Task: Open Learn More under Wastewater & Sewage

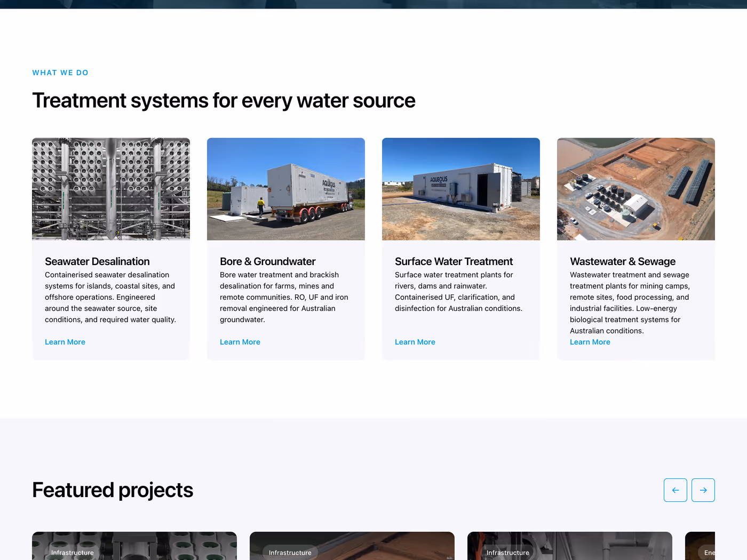Action: (x=590, y=342)
